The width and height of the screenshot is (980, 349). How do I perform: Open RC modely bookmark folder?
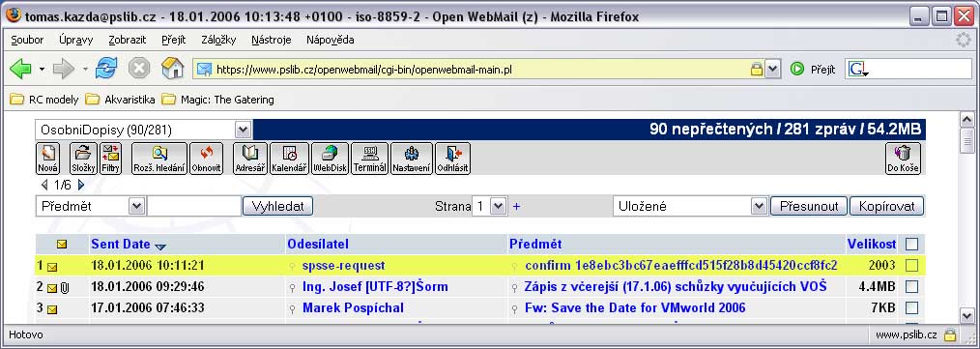click(44, 99)
